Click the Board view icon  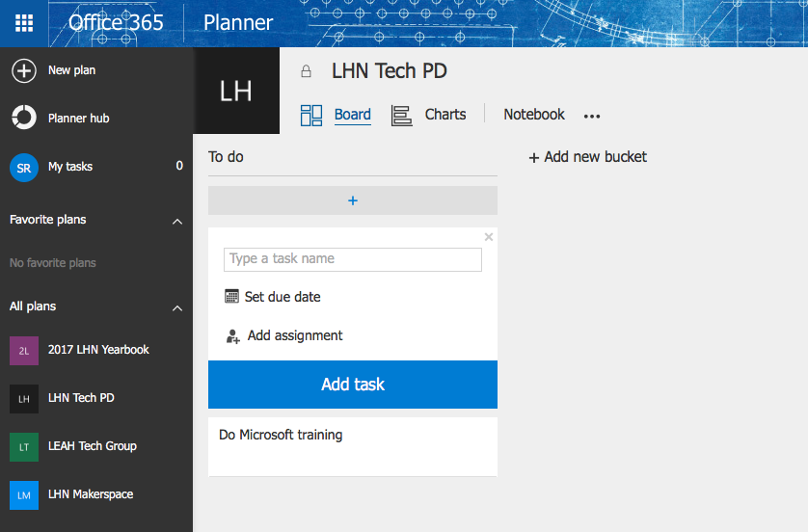coord(311,115)
